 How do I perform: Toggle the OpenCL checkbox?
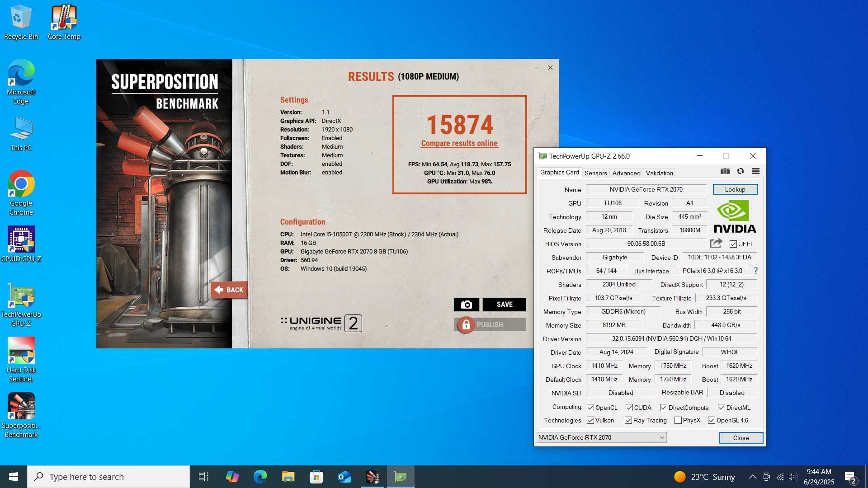coord(590,408)
